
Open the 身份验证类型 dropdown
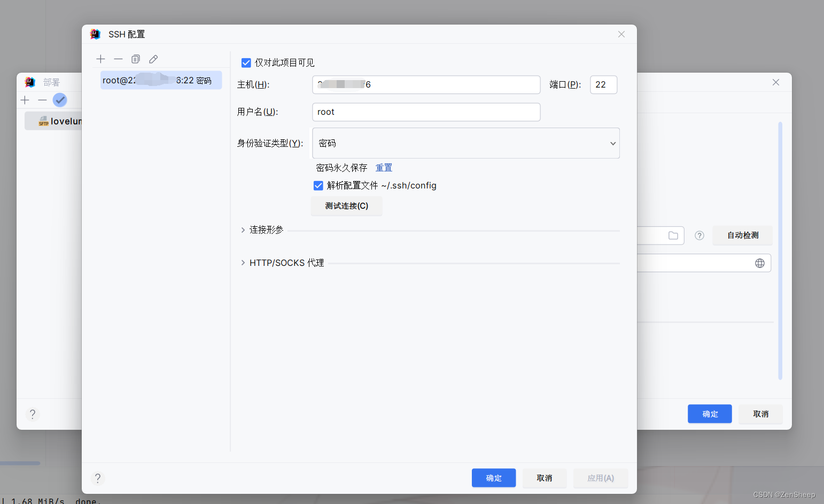click(x=465, y=143)
